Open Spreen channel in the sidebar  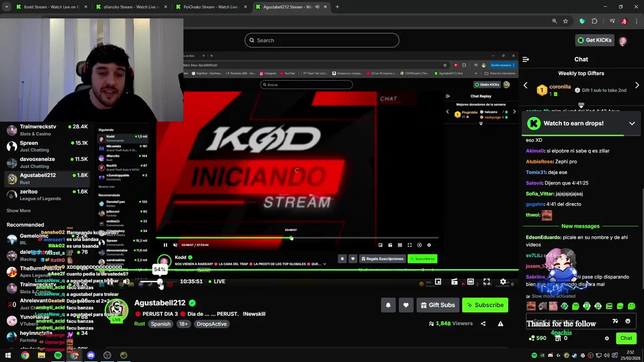(x=47, y=146)
